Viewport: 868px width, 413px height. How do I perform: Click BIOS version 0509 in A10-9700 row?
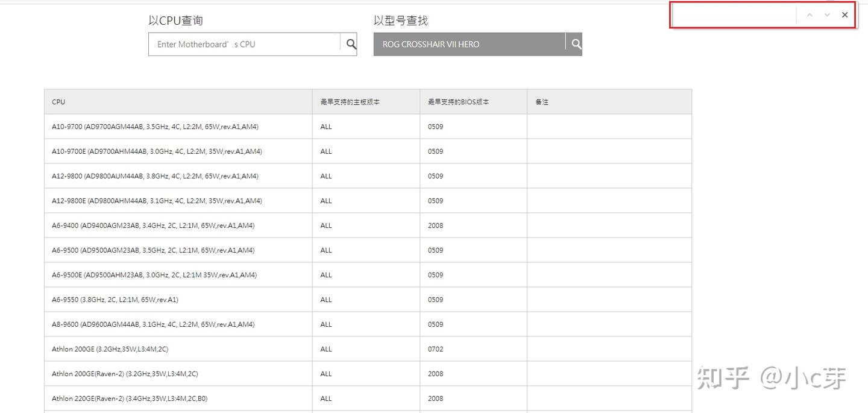click(x=435, y=127)
